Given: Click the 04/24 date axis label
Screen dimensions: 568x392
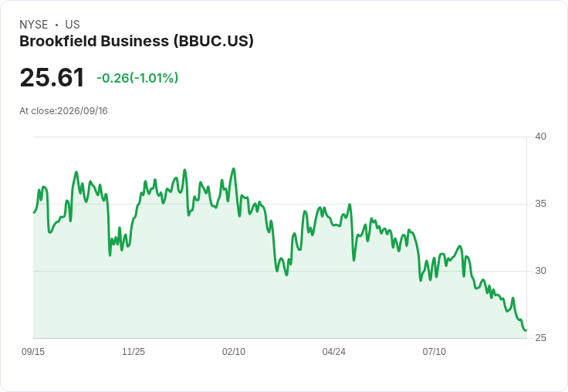Looking at the screenshot, I should pos(333,351).
